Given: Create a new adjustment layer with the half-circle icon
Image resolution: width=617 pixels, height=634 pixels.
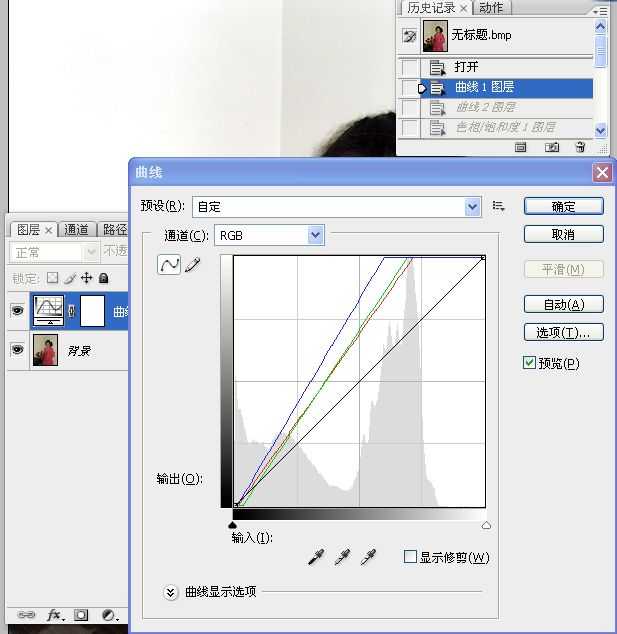Looking at the screenshot, I should tap(109, 615).
